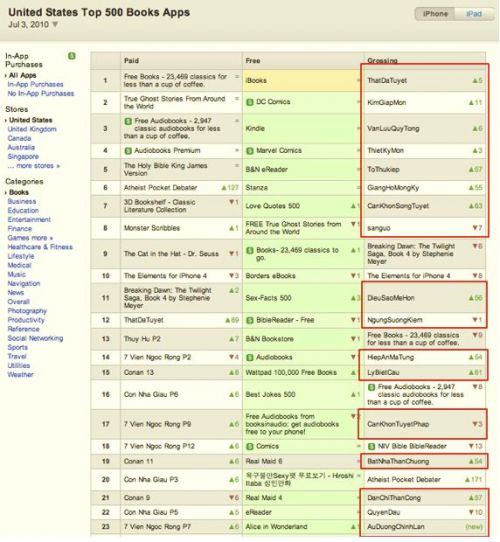The height and width of the screenshot is (542, 500).
Task: Click the badge beside Audiobooks in Free column
Action: [x=250, y=357]
